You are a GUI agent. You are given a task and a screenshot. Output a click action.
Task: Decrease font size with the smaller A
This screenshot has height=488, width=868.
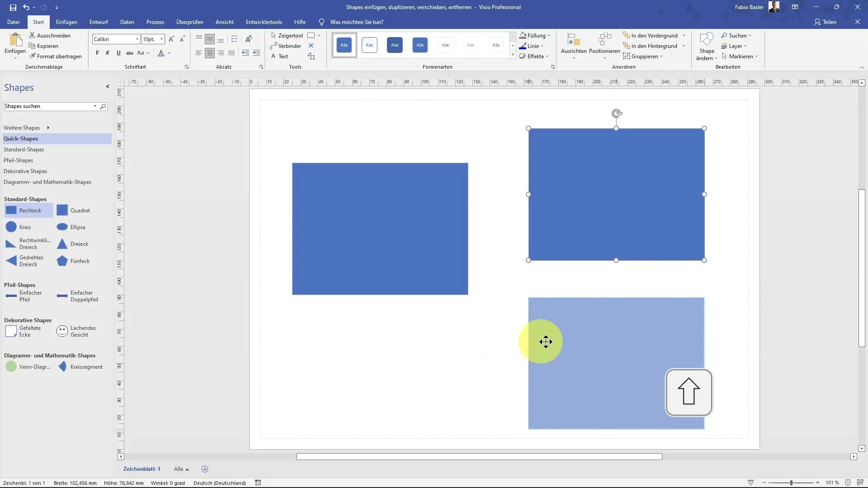click(182, 39)
